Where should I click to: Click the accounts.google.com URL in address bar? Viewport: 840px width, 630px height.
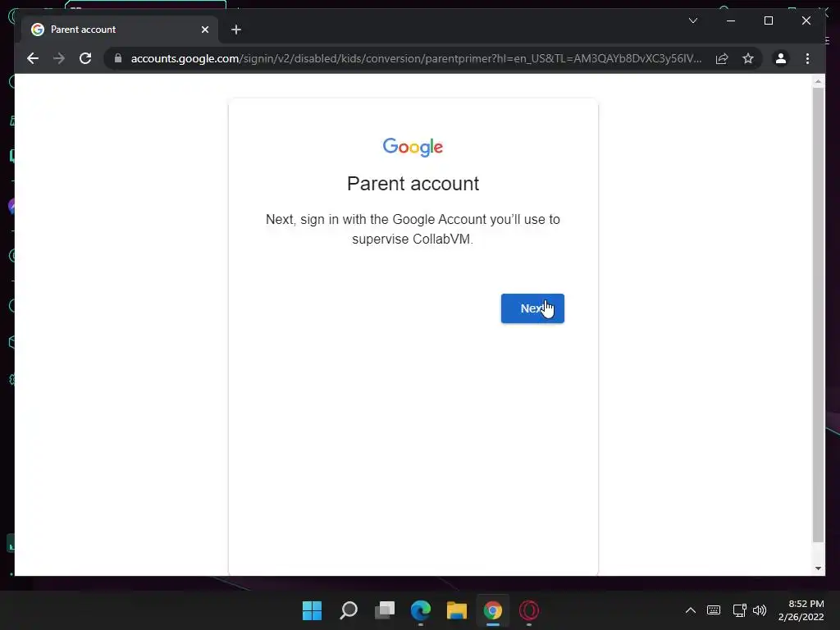(416, 58)
